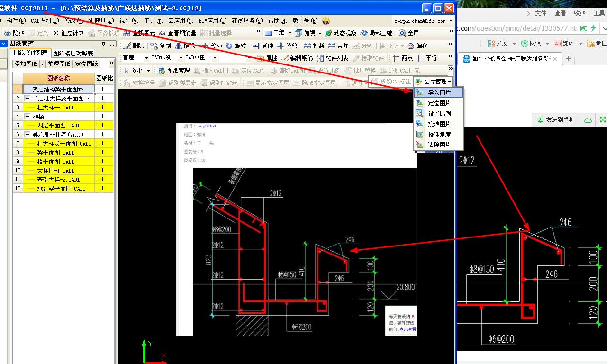This screenshot has height=364, width=607.
Task: Select the 两点 two-point axis tool
Action: tap(403, 58)
